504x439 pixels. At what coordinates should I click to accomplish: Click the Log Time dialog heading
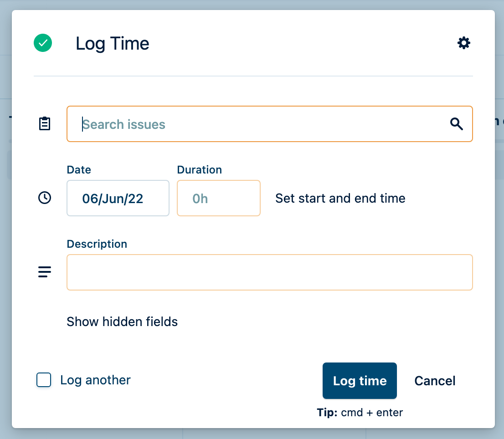113,44
